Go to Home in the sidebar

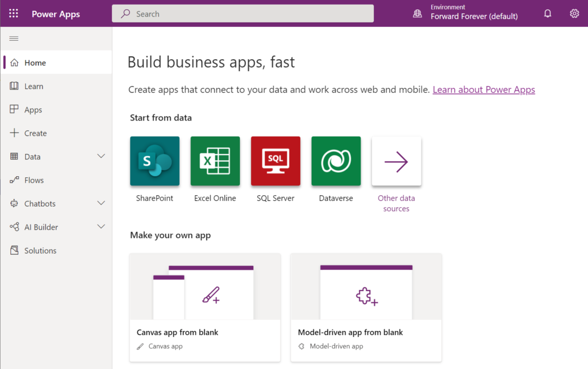56,63
